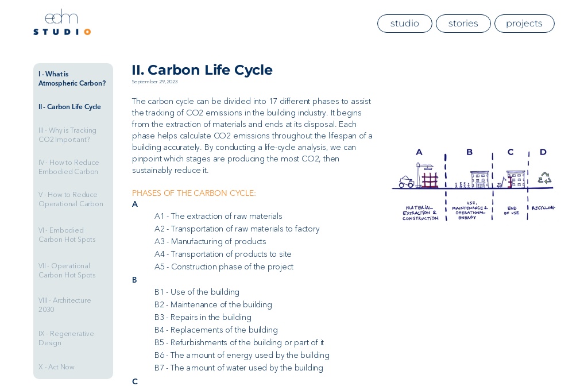Click the edm studio logo
Image resolution: width=588 pixels, height=386 pixels.
coord(61,22)
